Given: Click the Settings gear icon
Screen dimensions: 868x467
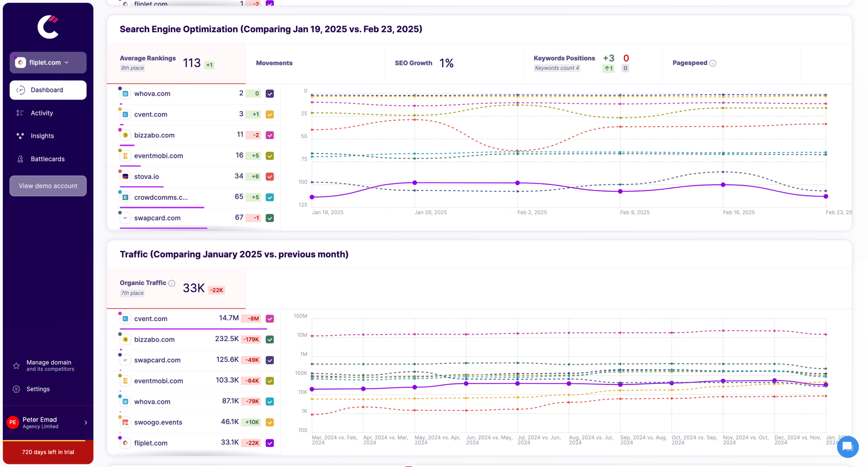Looking at the screenshot, I should pos(16,389).
